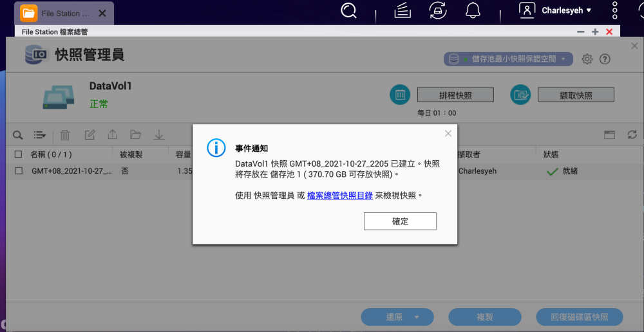
Task: Open background tasks stack icon in top bar
Action: [402, 10]
